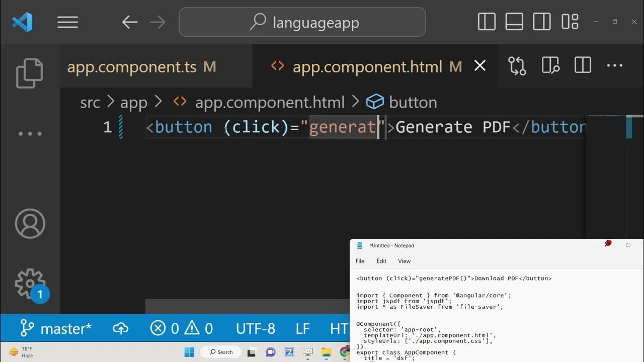Open the Edit menu in Notepad
The width and height of the screenshot is (644, 362).
[x=381, y=261]
